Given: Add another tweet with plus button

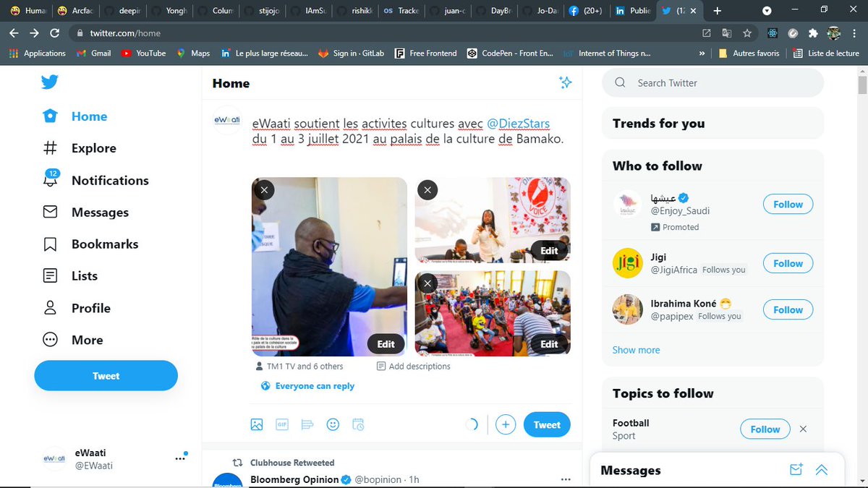Looking at the screenshot, I should tap(506, 424).
